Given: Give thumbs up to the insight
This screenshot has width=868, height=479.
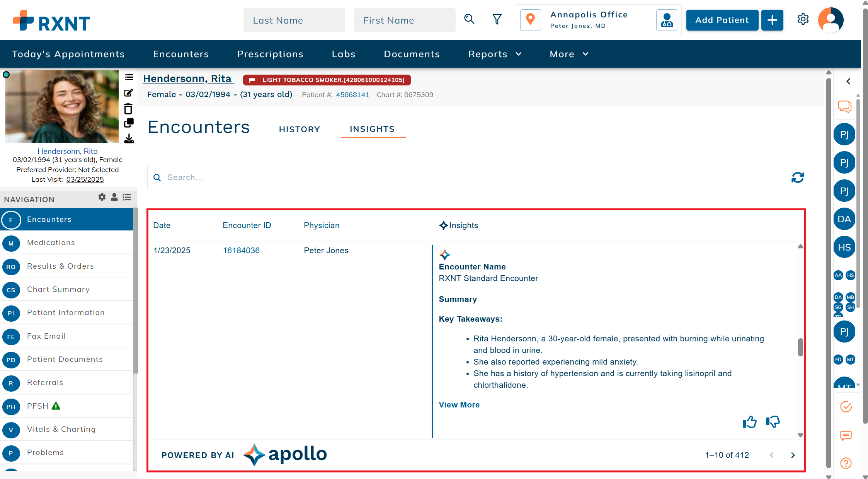Looking at the screenshot, I should click(x=749, y=422).
